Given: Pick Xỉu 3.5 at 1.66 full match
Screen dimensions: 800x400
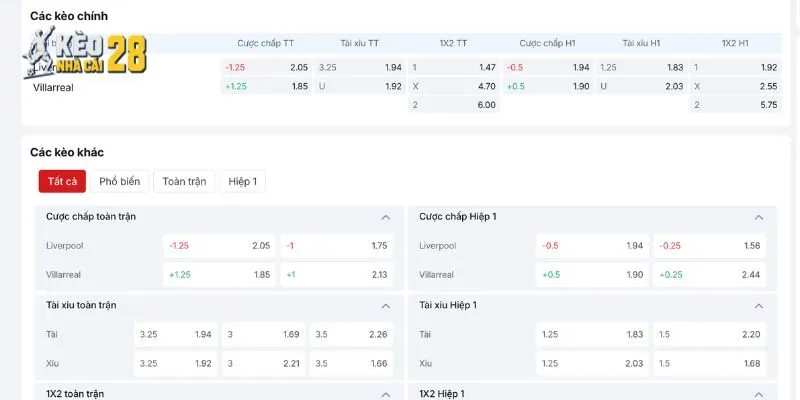Looking at the screenshot, I should [x=352, y=363].
